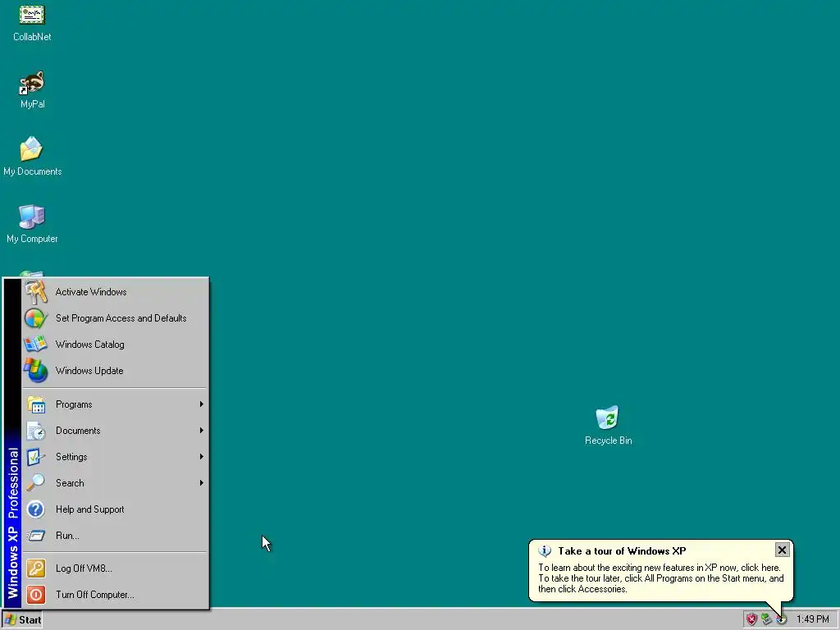Click the Programs folder icon

36,404
